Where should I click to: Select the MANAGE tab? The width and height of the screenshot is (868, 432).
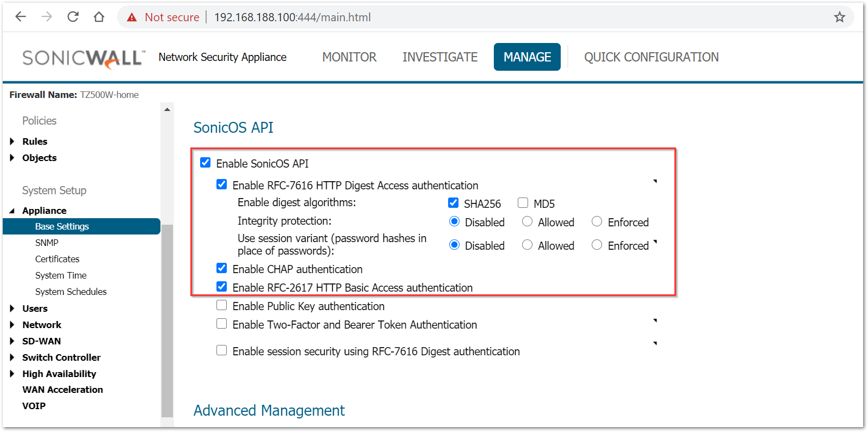tap(527, 57)
